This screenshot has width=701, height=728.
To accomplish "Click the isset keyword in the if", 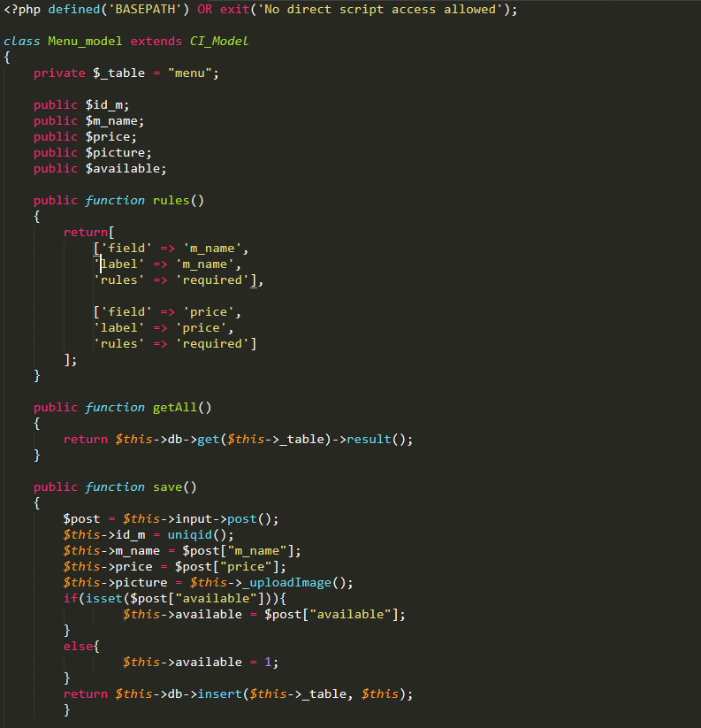I will click(x=104, y=599).
